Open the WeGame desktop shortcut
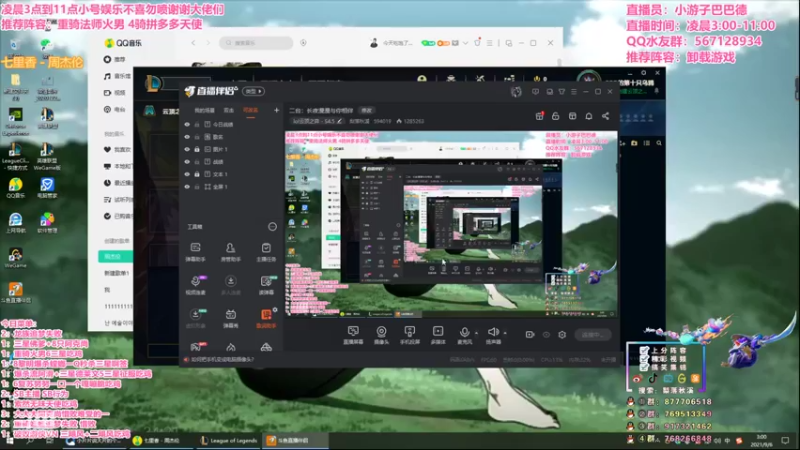 click(x=15, y=258)
